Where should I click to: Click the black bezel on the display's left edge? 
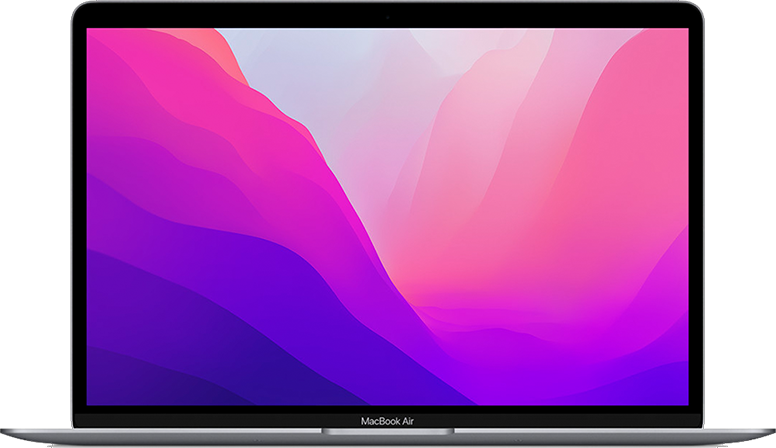(x=79, y=216)
